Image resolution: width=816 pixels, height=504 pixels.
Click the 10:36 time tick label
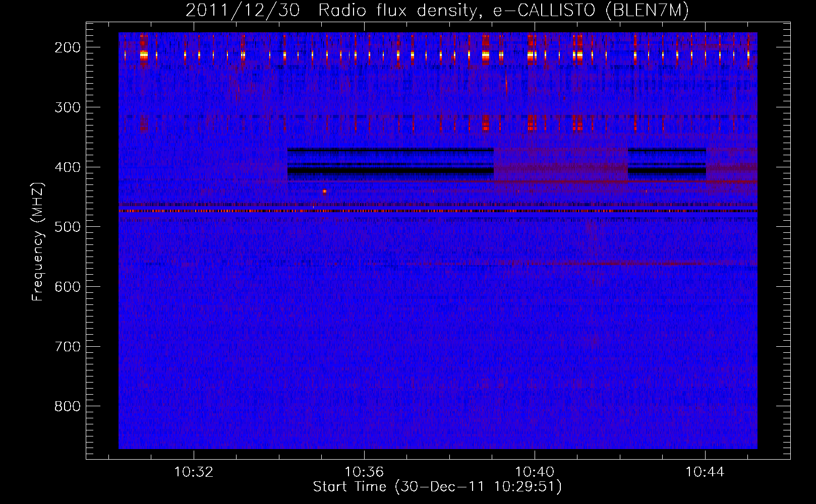click(x=364, y=472)
